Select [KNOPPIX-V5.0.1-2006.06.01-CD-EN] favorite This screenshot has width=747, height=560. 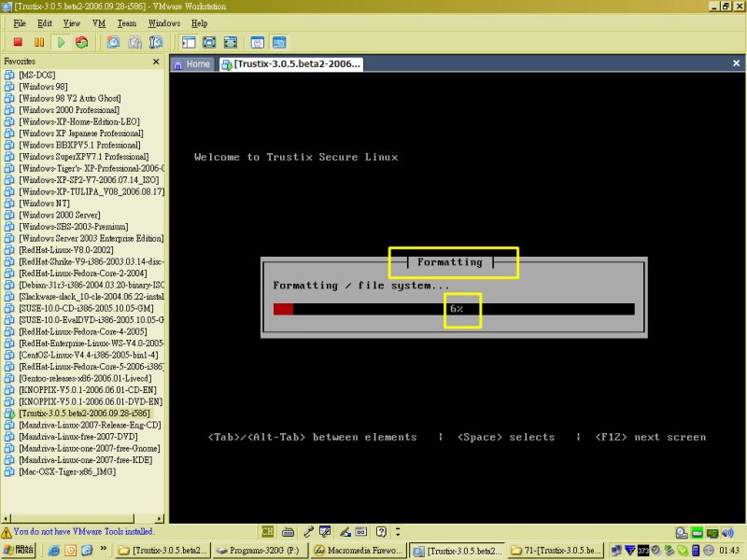coord(88,390)
